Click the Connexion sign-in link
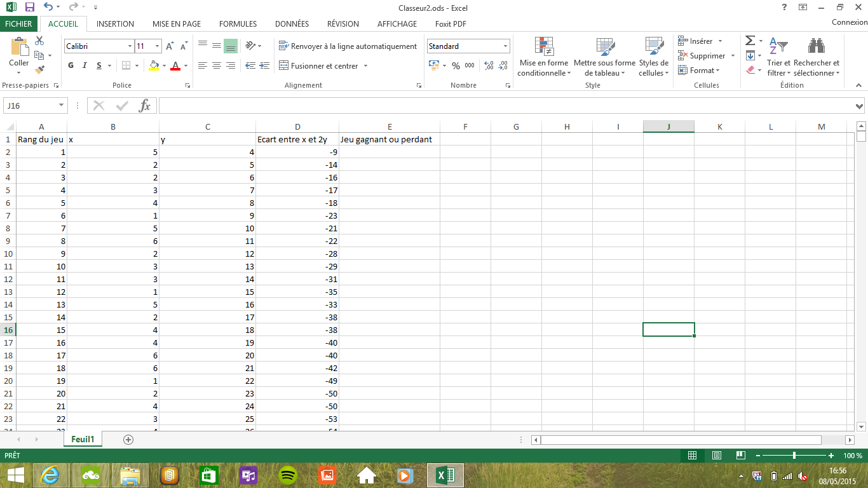Image resolution: width=868 pixels, height=488 pixels. pyautogui.click(x=849, y=22)
